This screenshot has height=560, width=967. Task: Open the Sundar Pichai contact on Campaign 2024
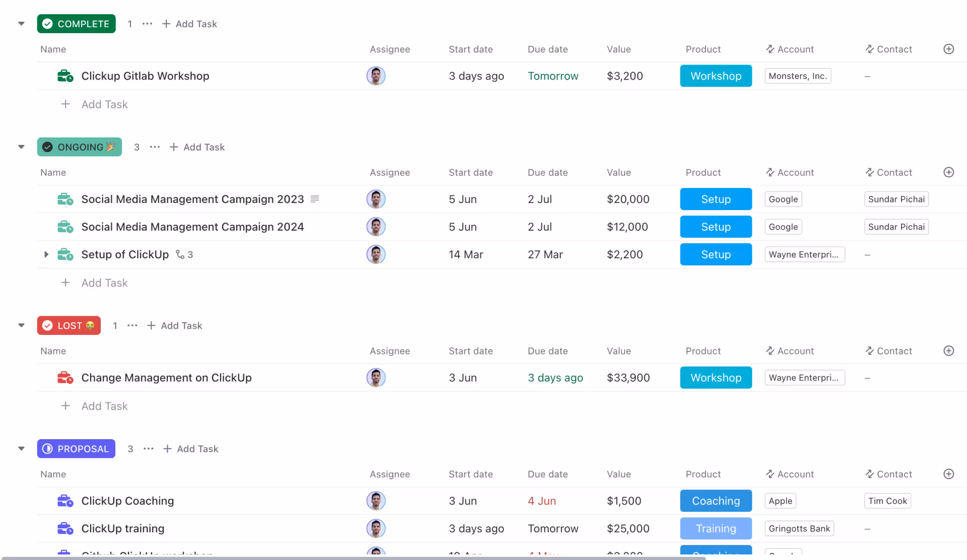(x=896, y=227)
